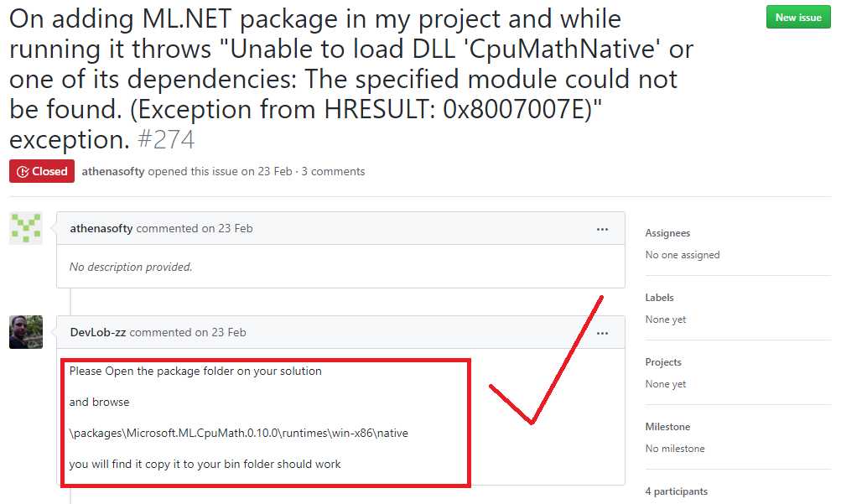Expand the Projects sidebar section
Viewport: 841px width, 504px height.
(x=663, y=362)
